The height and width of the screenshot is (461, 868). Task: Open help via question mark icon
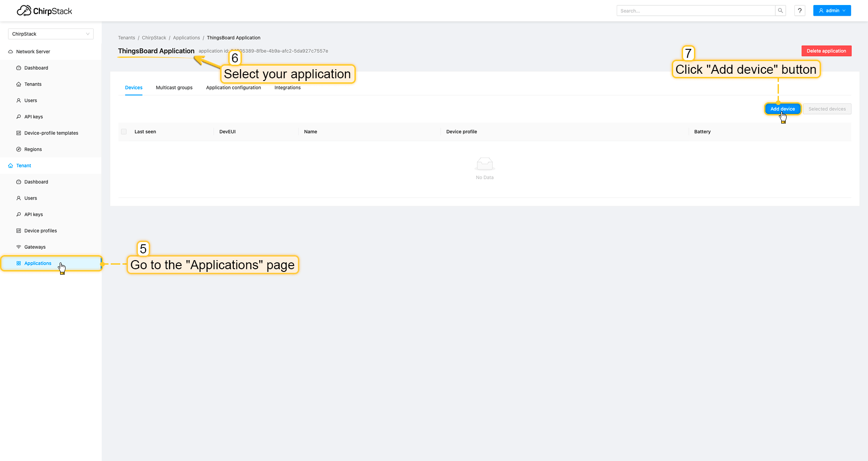[800, 11]
